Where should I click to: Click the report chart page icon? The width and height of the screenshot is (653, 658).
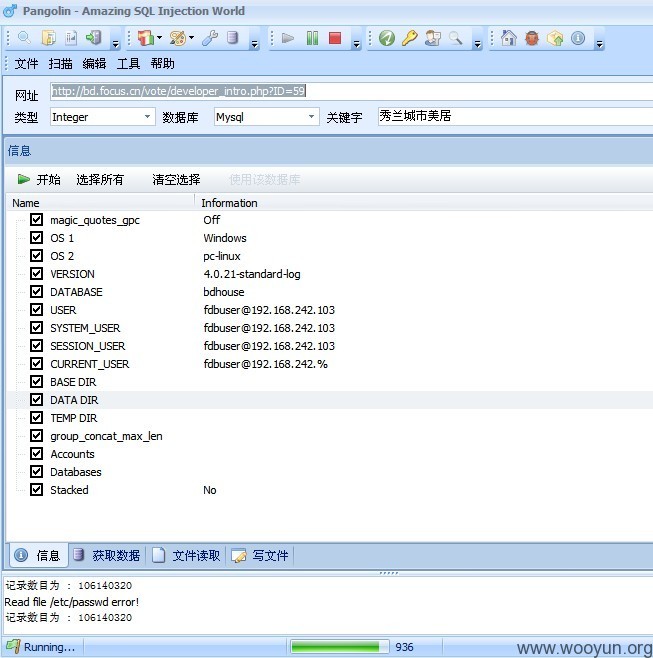pyautogui.click(x=71, y=38)
